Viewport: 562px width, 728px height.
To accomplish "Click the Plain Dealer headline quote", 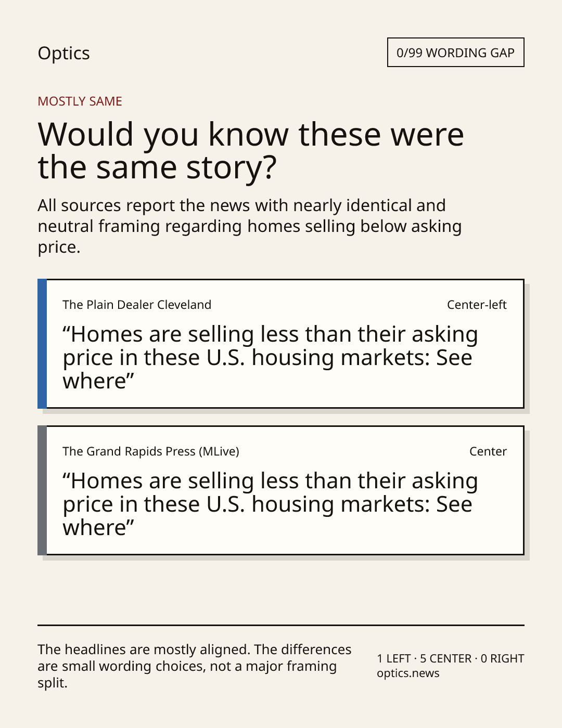I will pyautogui.click(x=270, y=358).
